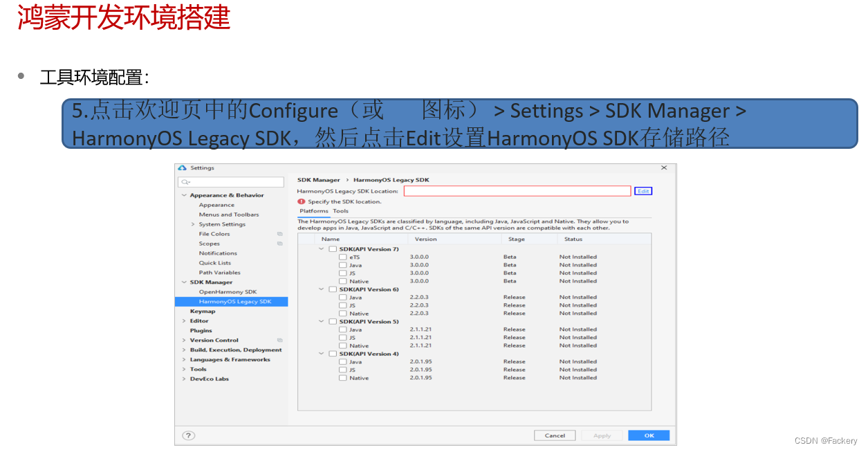Image resolution: width=868 pixels, height=452 pixels.
Task: Switch to the Platforms tab
Action: click(314, 211)
